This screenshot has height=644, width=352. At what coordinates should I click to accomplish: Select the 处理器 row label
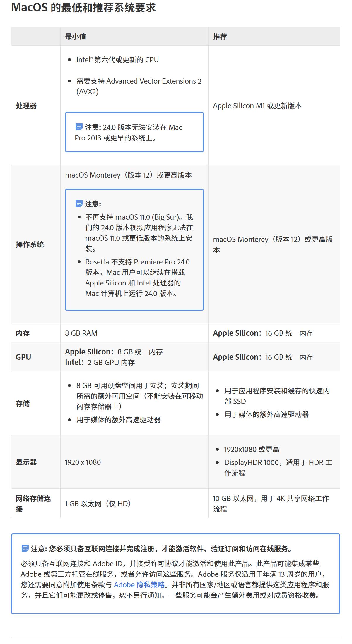coord(26,106)
